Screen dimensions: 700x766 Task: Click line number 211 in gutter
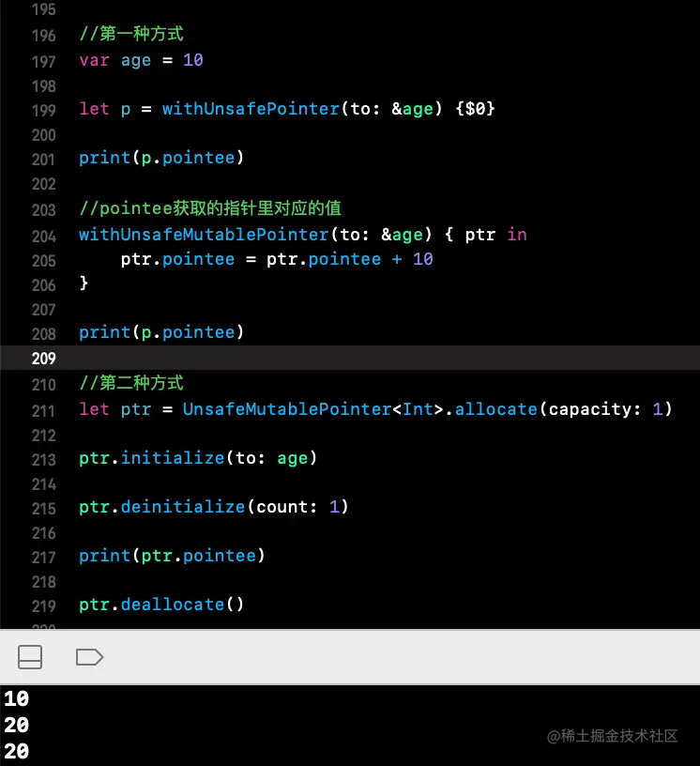click(x=44, y=411)
